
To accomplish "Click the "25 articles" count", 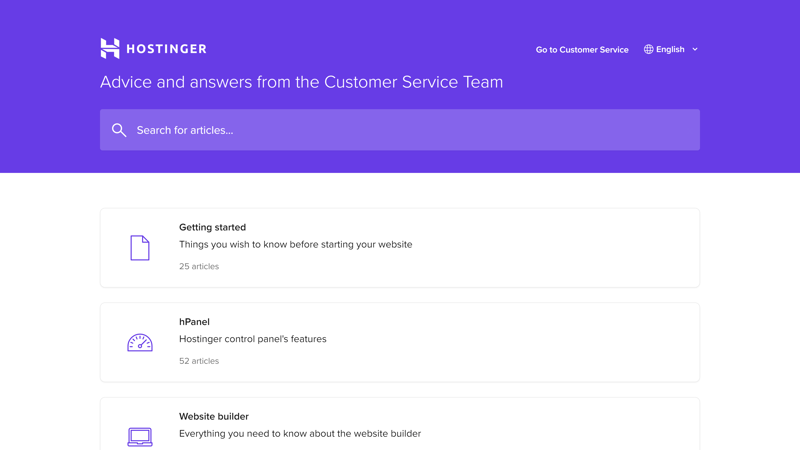I will [199, 266].
